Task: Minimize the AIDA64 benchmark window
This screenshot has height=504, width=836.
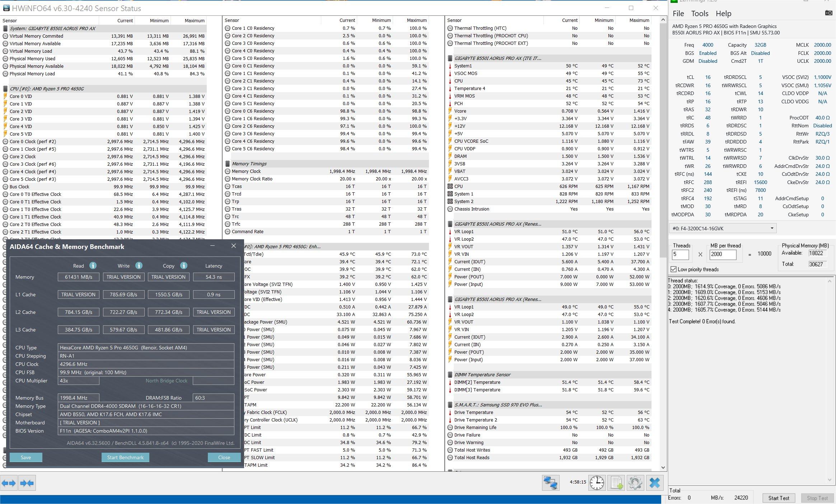Action: coord(212,246)
